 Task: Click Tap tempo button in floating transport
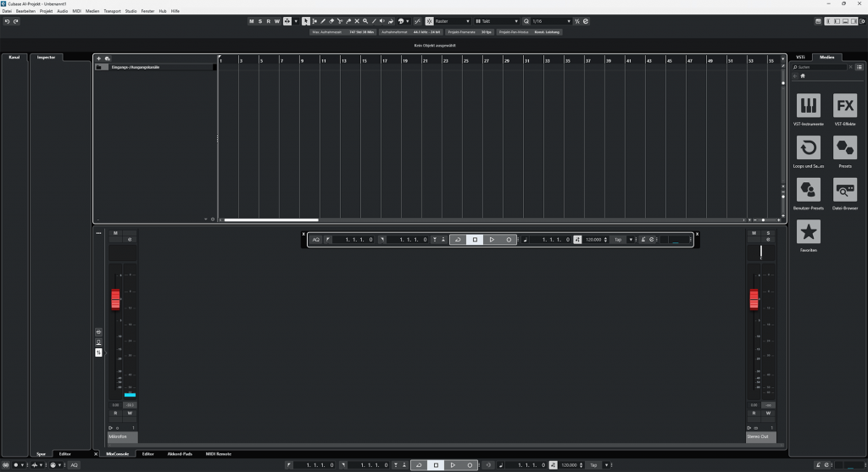pyautogui.click(x=618, y=240)
